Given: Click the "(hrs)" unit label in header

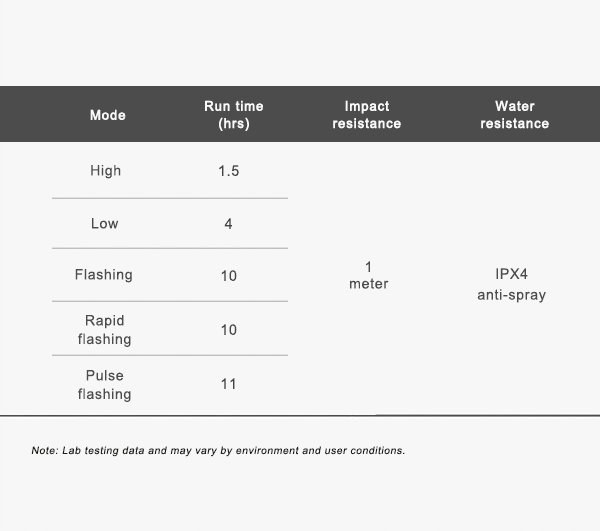Looking at the screenshot, I should 233,124.
